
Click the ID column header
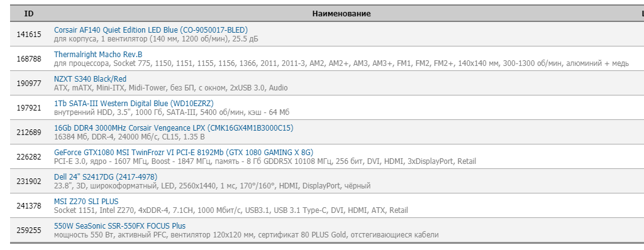click(29, 14)
